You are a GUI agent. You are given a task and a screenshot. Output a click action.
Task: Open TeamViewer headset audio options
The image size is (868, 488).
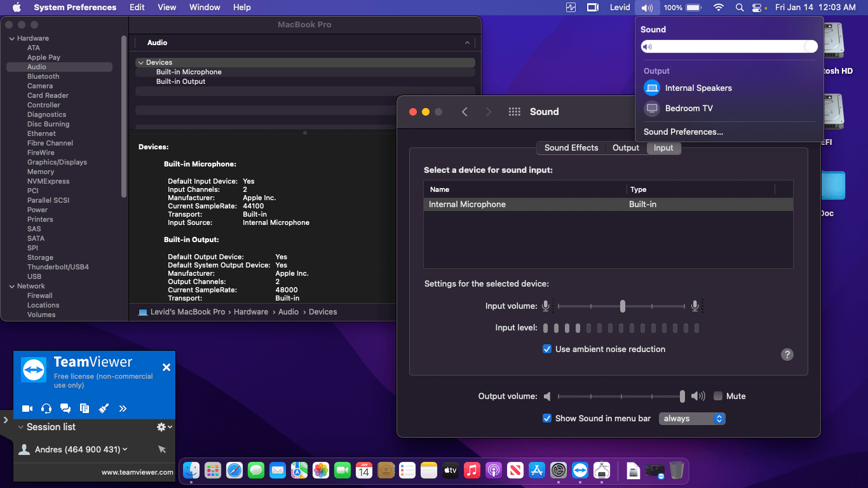point(46,409)
